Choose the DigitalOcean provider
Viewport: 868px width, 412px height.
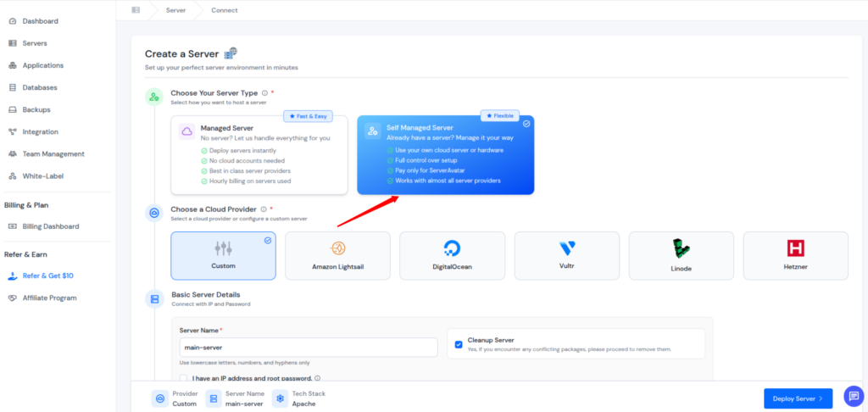pos(453,256)
